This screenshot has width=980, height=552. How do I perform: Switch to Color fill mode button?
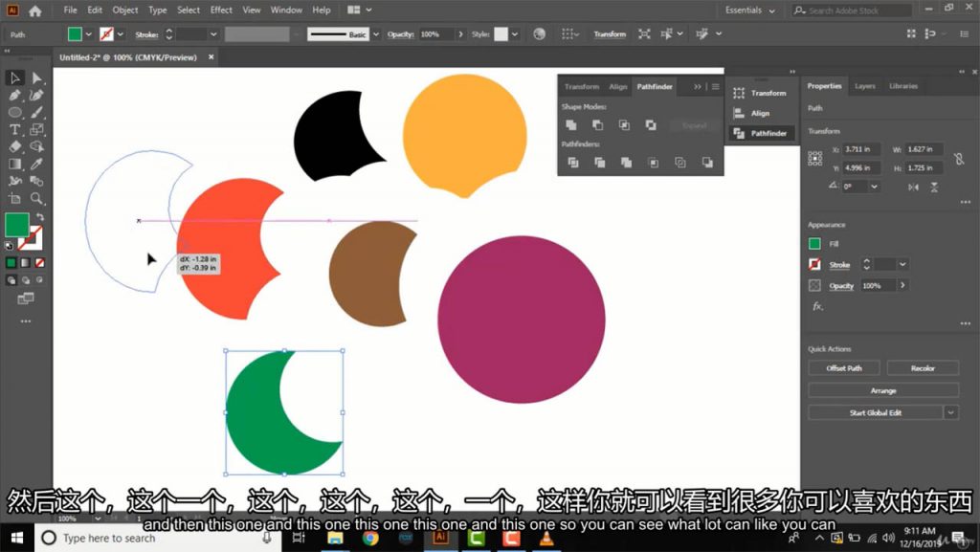(11, 263)
